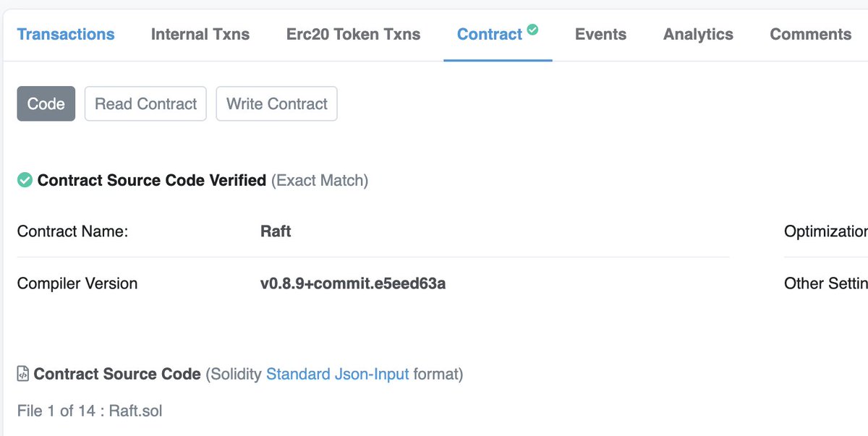Open the Write Contract view
Screen dimensions: 868x436
pyautogui.click(x=276, y=104)
